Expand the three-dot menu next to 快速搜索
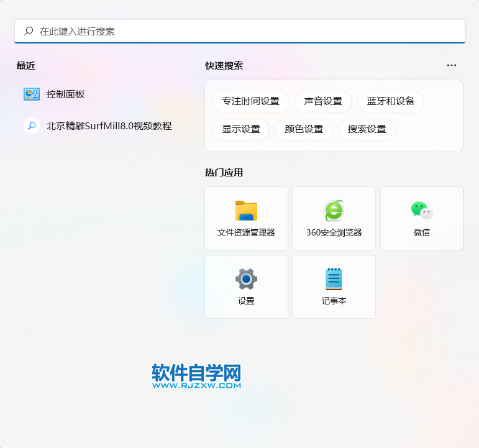 [x=452, y=65]
